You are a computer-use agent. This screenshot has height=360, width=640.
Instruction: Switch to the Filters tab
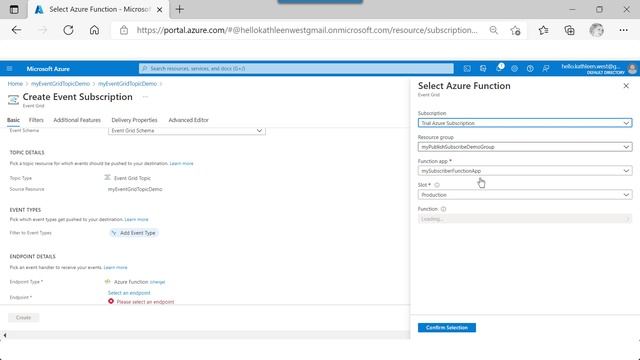coord(36,120)
